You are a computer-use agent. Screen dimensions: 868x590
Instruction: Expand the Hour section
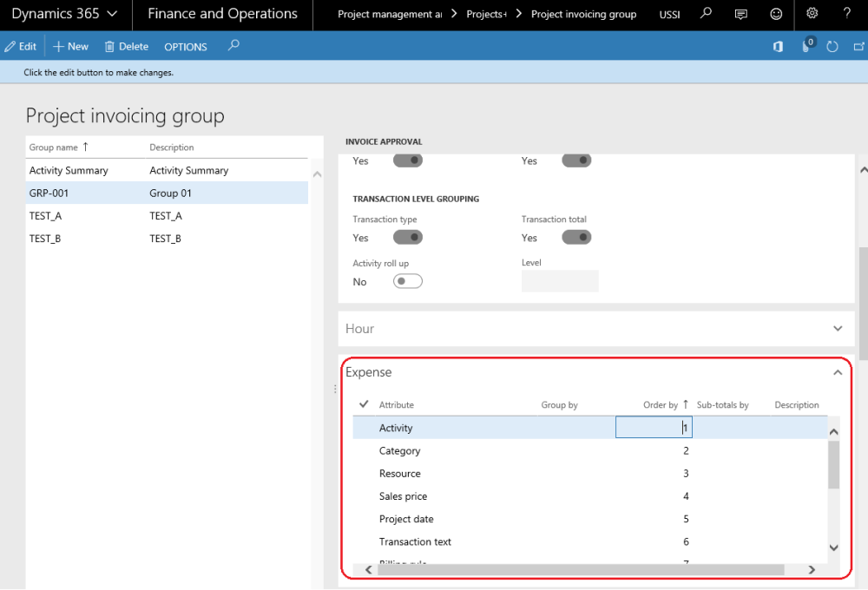tap(838, 328)
